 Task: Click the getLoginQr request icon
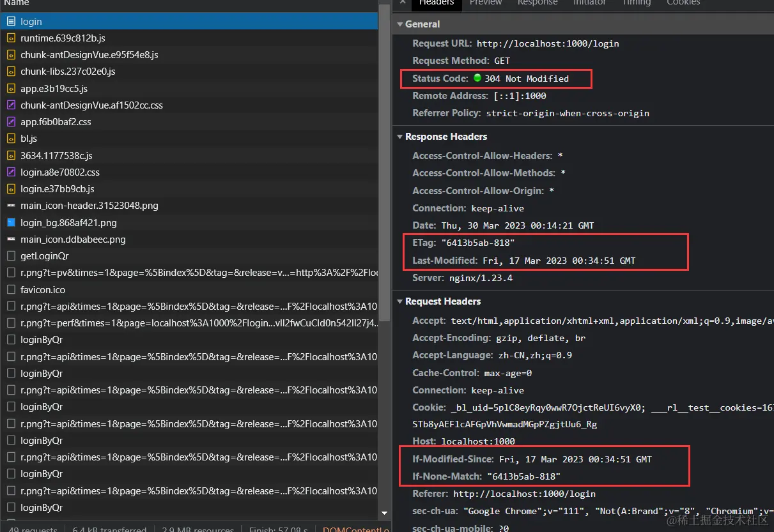tap(11, 256)
